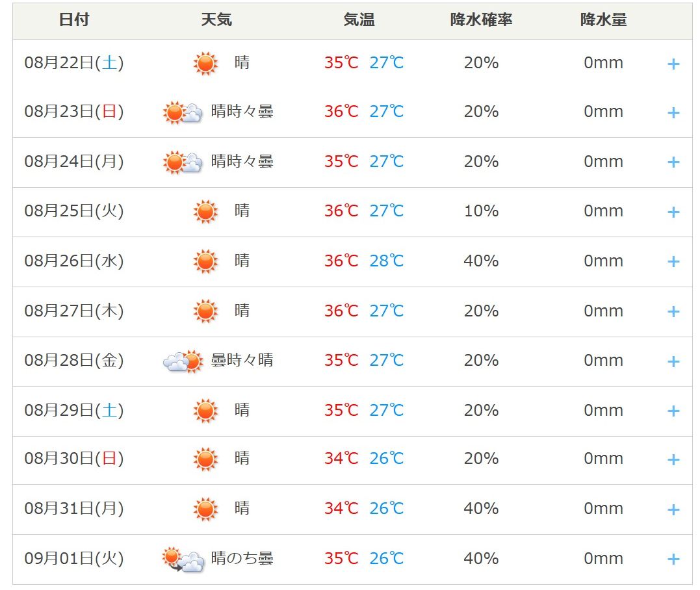Expand details for the 08月22日 row
700x590 pixels.
pyautogui.click(x=673, y=64)
